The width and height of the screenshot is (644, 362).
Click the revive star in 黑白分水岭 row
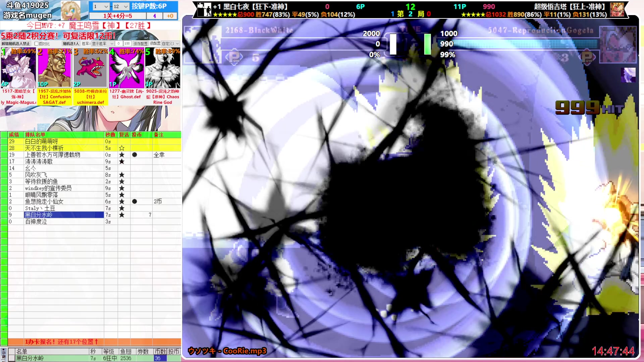[x=122, y=215]
